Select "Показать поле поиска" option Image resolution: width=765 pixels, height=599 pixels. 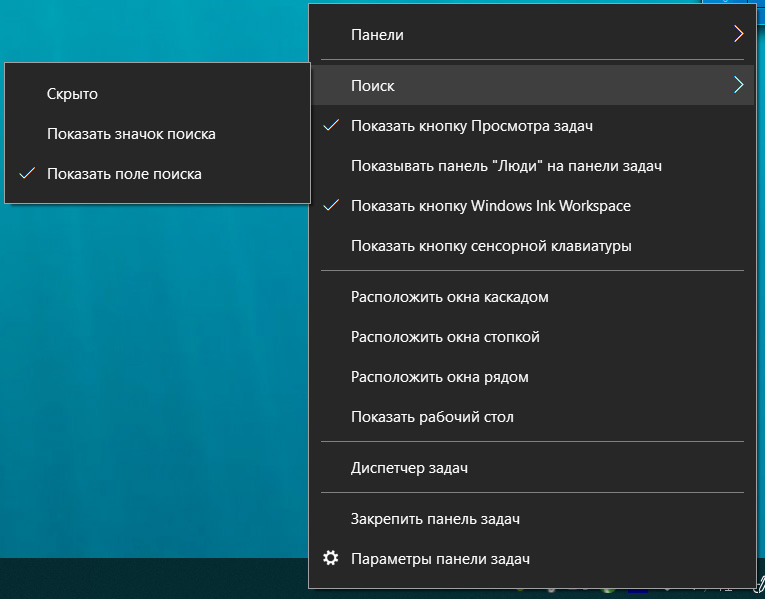[x=124, y=174]
